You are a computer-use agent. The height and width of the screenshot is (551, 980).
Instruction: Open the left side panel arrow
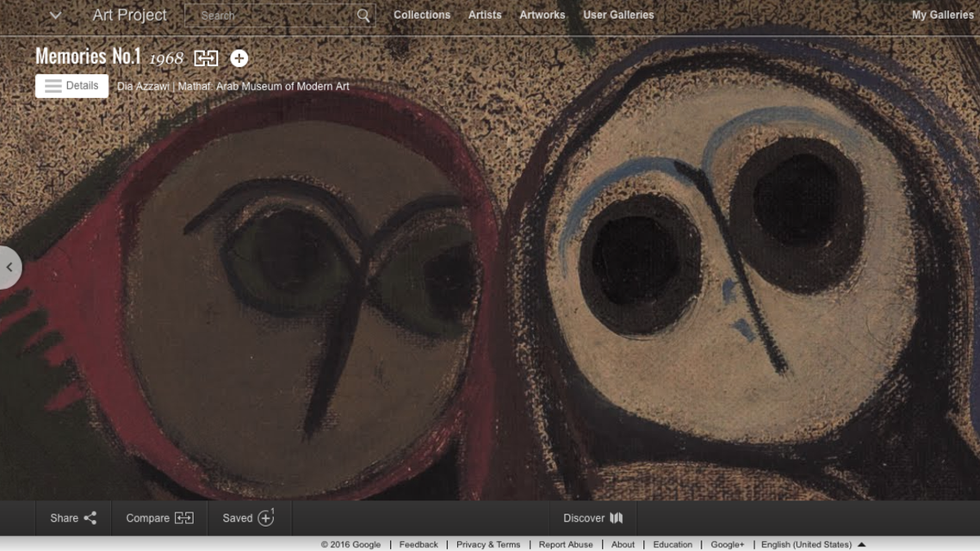tap(9, 268)
